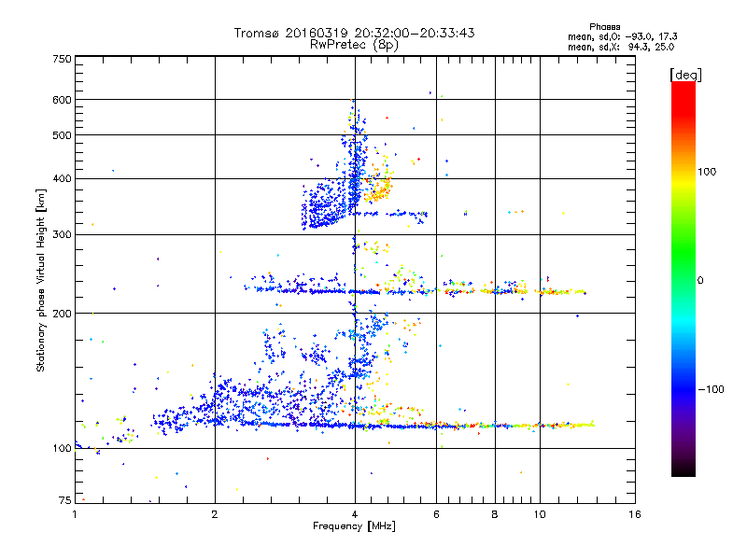This screenshot has width=747, height=560.
Task: Click the y-axis '75' tick label
Action: point(65,500)
